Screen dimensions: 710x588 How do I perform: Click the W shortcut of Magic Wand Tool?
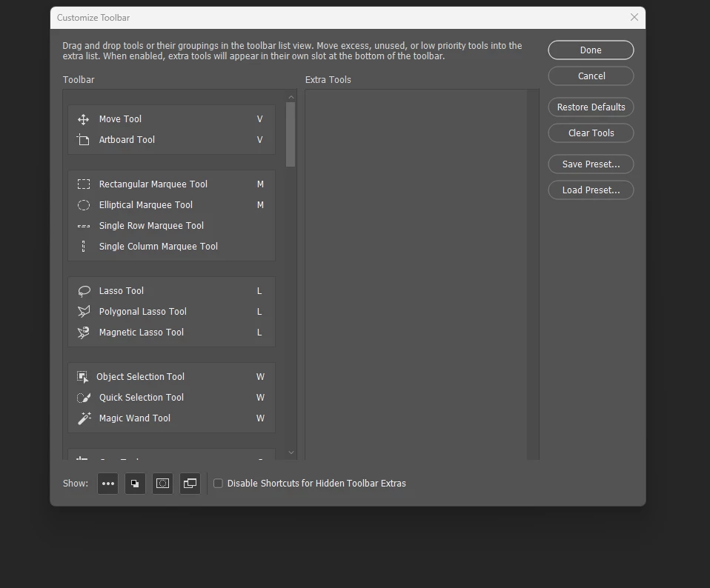pyautogui.click(x=260, y=418)
